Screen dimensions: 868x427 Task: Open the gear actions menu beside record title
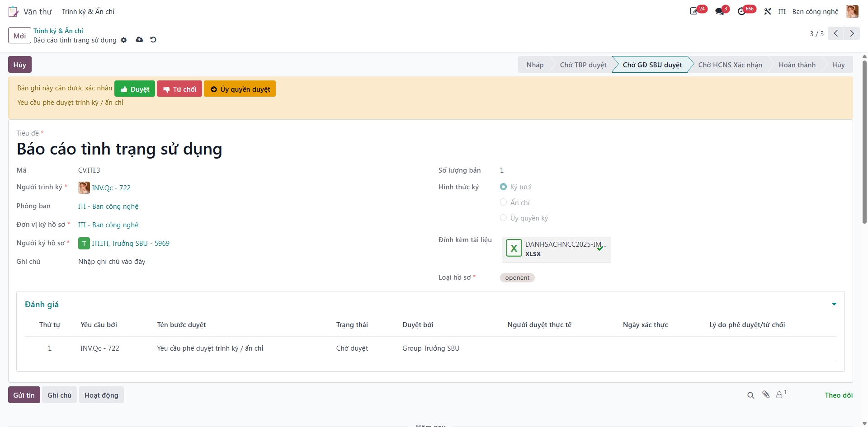click(x=124, y=40)
